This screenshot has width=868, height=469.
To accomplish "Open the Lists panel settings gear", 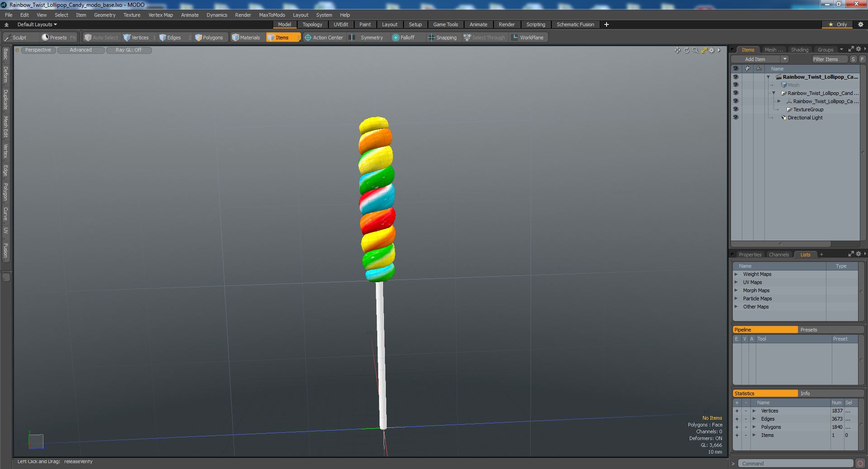I will click(859, 254).
